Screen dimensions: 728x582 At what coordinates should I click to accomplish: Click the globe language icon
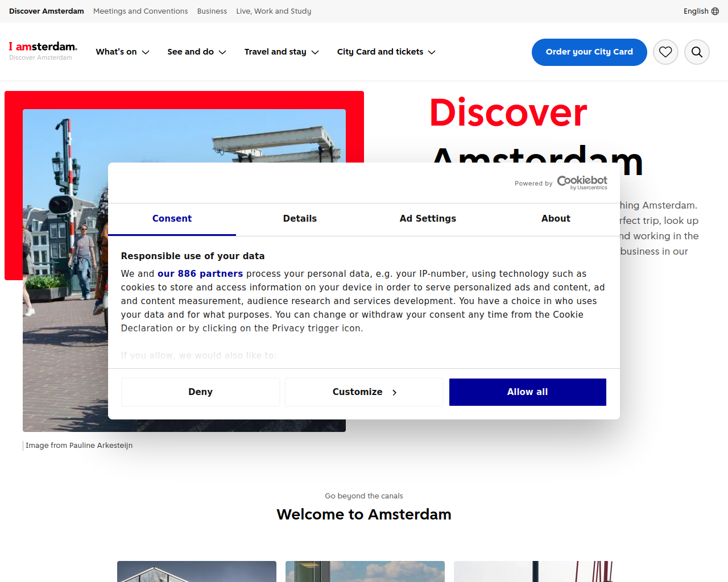click(715, 11)
